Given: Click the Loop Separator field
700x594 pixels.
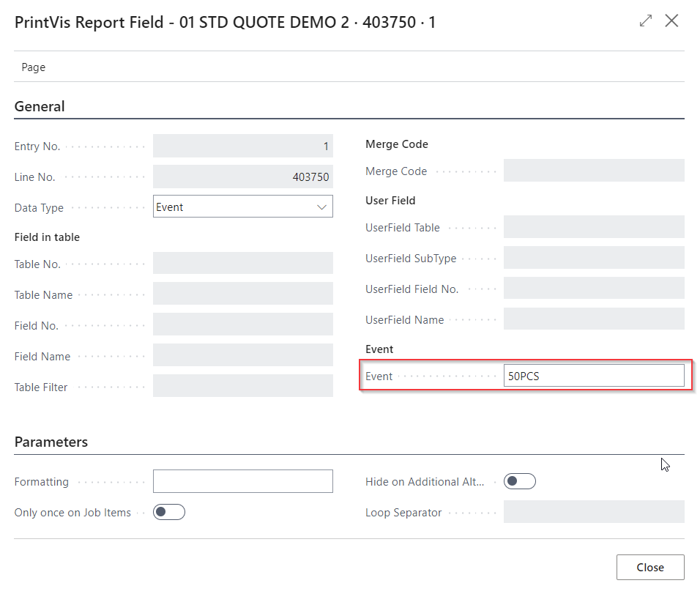Looking at the screenshot, I should click(593, 512).
